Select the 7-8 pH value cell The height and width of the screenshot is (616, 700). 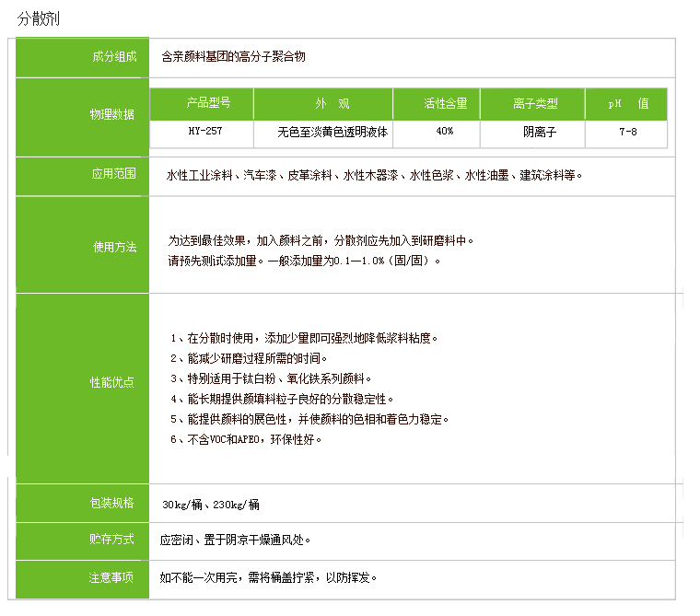[x=628, y=132]
